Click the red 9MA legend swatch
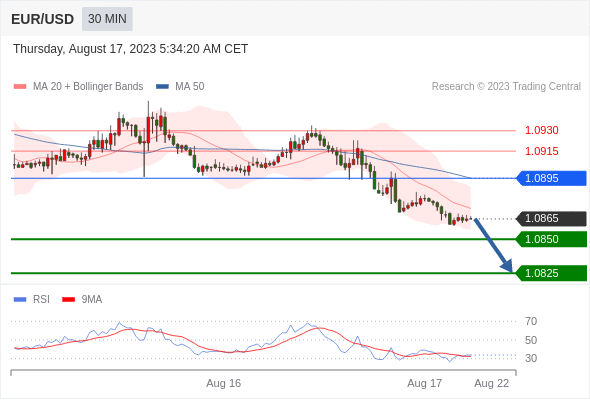The height and width of the screenshot is (400, 590). click(68, 300)
